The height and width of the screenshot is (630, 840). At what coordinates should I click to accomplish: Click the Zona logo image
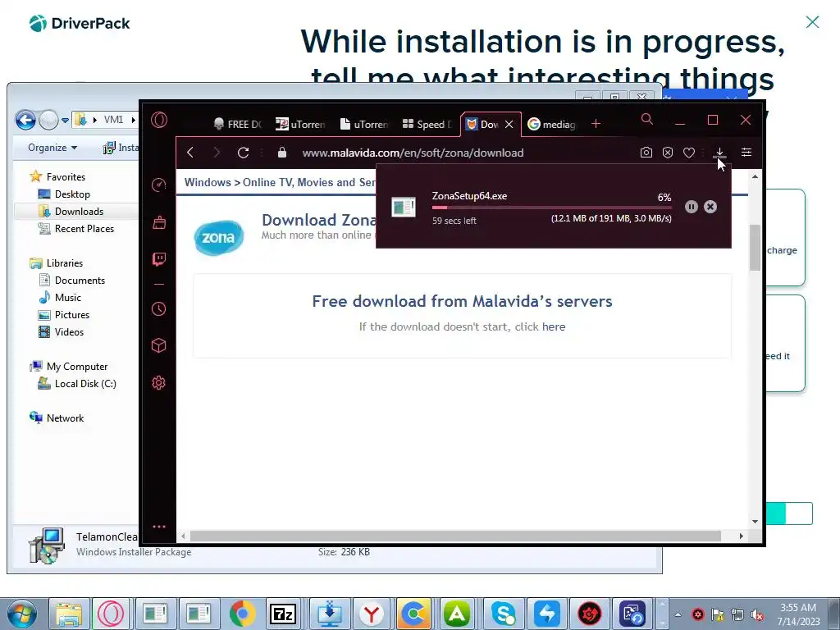[x=218, y=237]
